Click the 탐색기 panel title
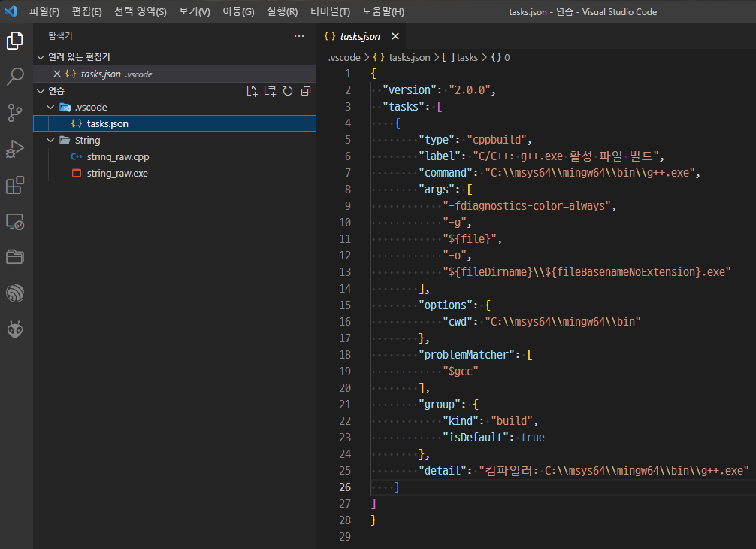This screenshot has width=756, height=549. 60,35
